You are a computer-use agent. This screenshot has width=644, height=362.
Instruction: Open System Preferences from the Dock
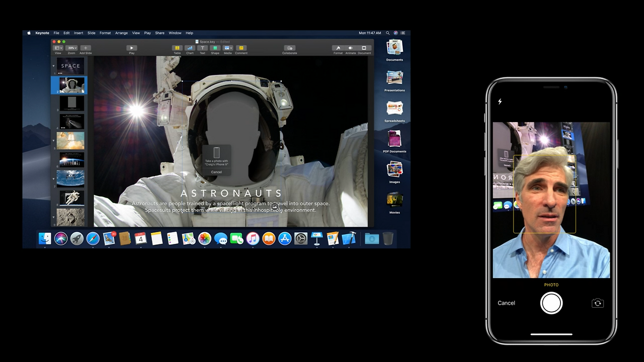301,238
